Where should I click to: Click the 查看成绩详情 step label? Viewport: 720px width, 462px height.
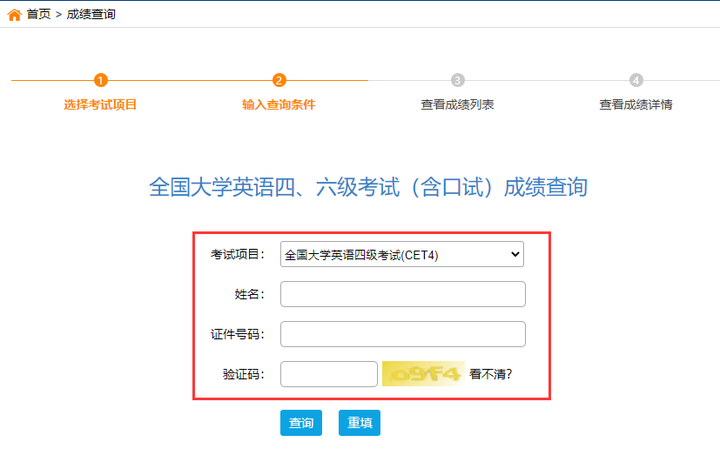click(x=636, y=105)
